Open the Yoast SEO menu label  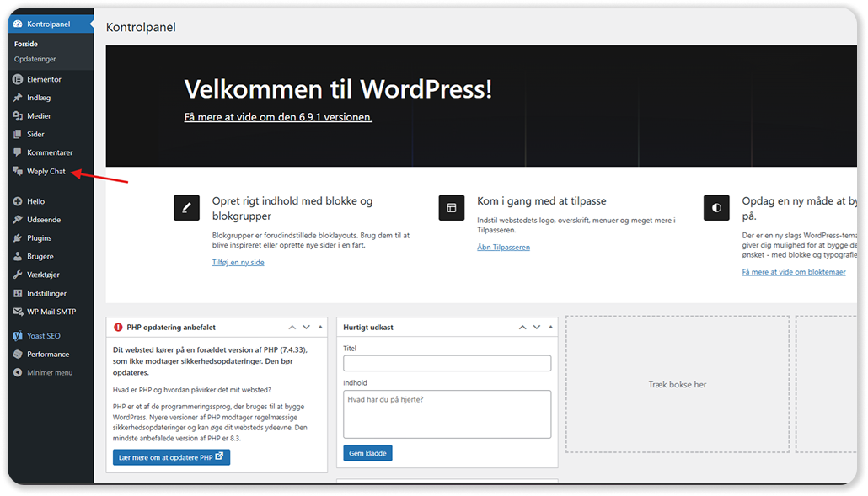pos(44,336)
